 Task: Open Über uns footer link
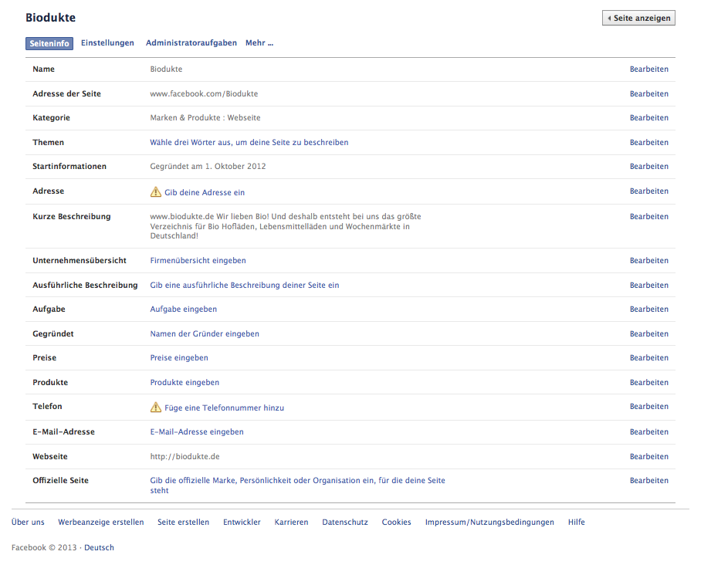point(28,522)
